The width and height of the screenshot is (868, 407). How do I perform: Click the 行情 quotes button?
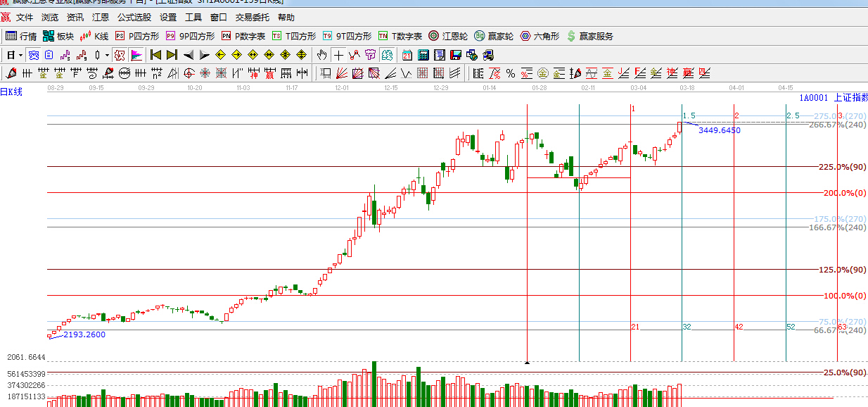21,36
